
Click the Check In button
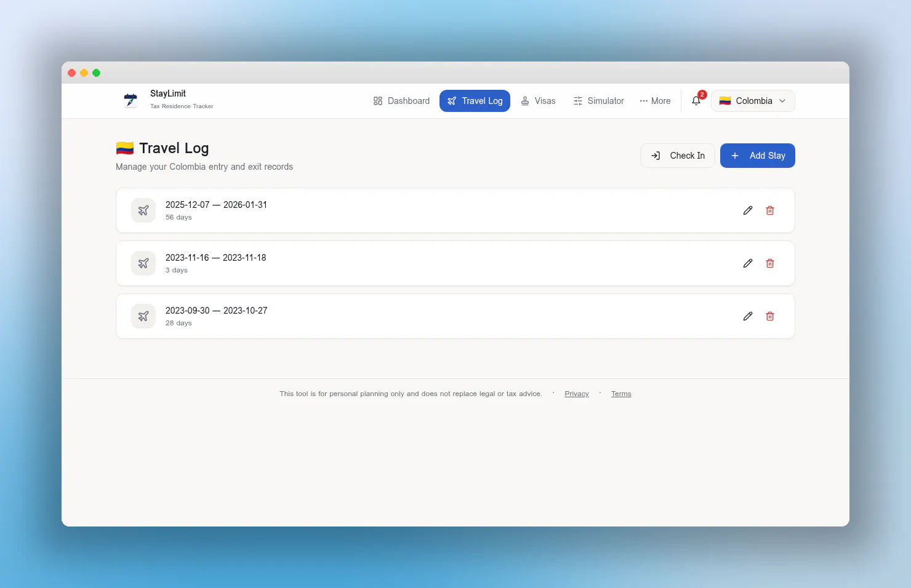click(678, 156)
